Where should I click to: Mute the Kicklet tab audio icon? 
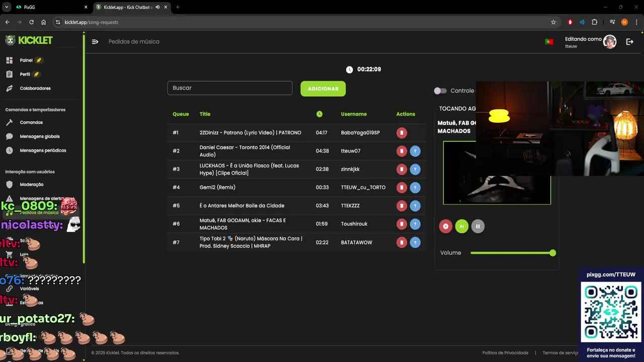point(157,7)
